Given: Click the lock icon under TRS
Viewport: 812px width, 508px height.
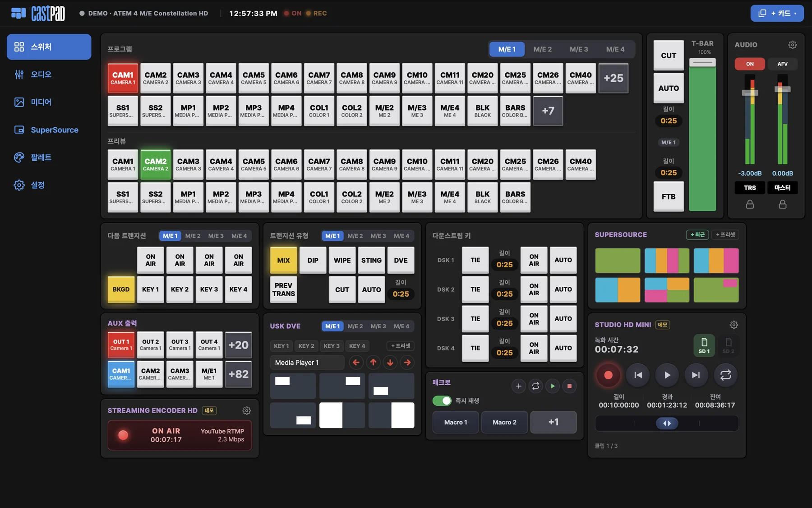Looking at the screenshot, I should pyautogui.click(x=750, y=205).
